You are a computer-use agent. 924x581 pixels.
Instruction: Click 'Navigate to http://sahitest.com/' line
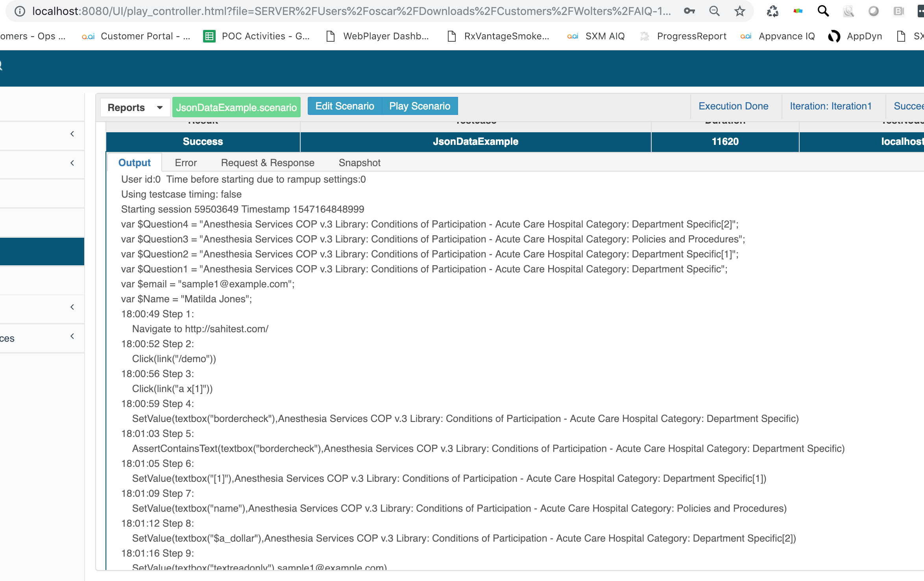tap(200, 329)
